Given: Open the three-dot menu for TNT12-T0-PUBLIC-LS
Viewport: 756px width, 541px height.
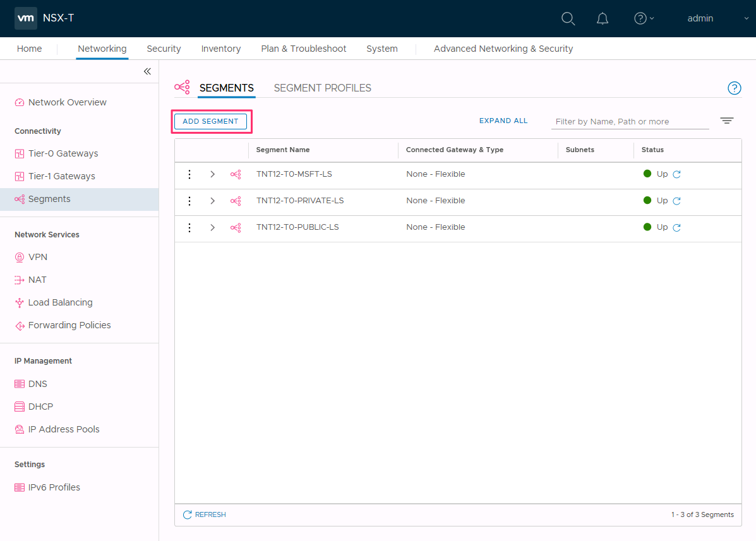Looking at the screenshot, I should [x=189, y=227].
